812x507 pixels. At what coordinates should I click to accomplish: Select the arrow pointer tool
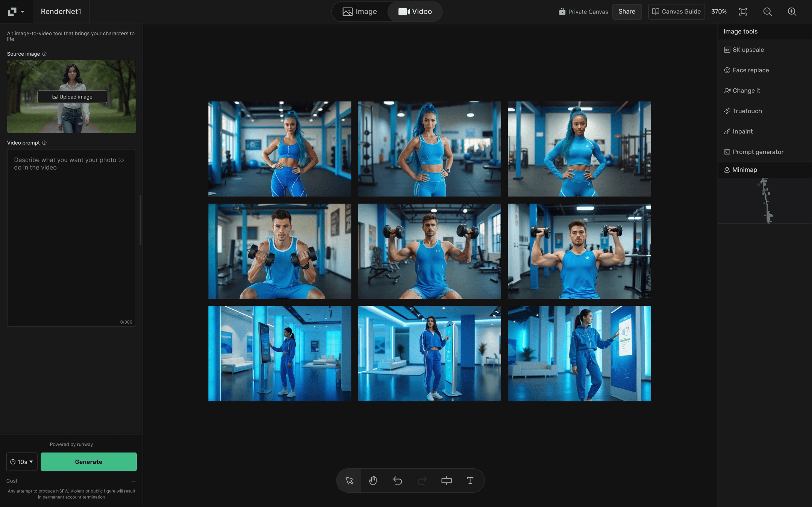click(349, 480)
